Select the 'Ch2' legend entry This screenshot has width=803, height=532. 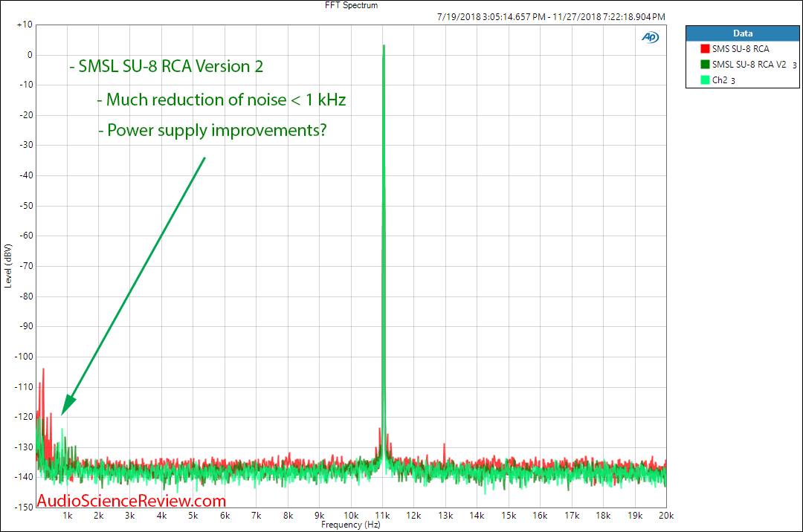(x=720, y=80)
